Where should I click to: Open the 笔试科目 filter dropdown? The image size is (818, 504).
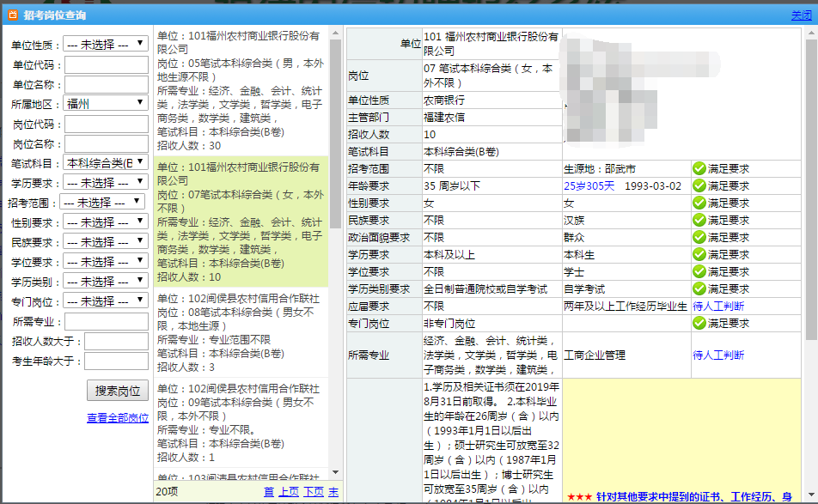pyautogui.click(x=106, y=163)
